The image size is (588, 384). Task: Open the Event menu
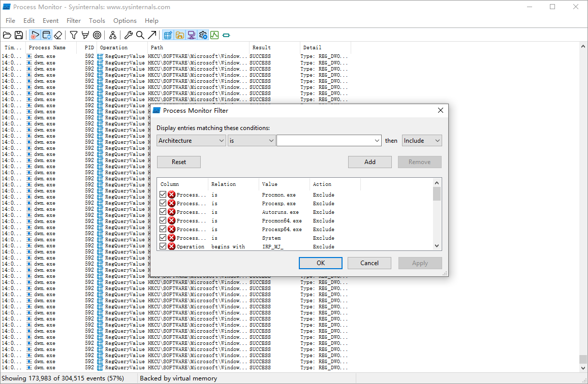coord(51,21)
